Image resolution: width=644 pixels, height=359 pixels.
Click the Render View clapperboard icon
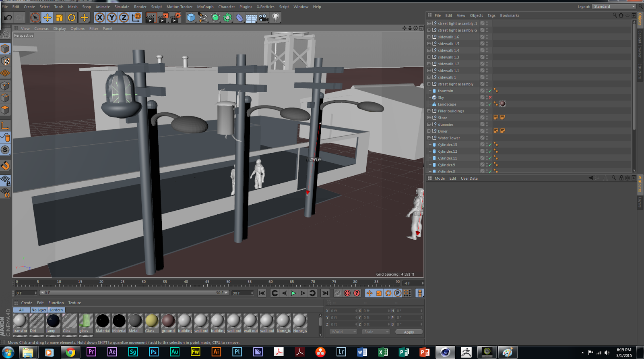151,17
